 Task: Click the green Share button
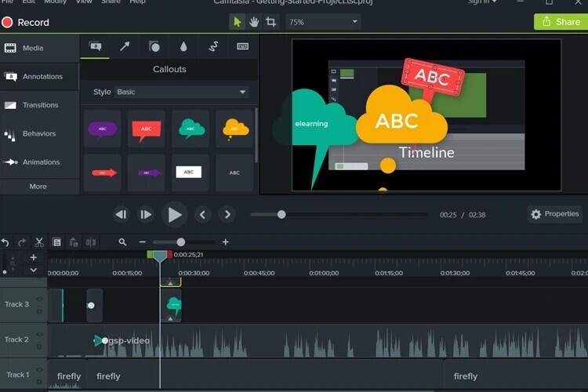560,22
